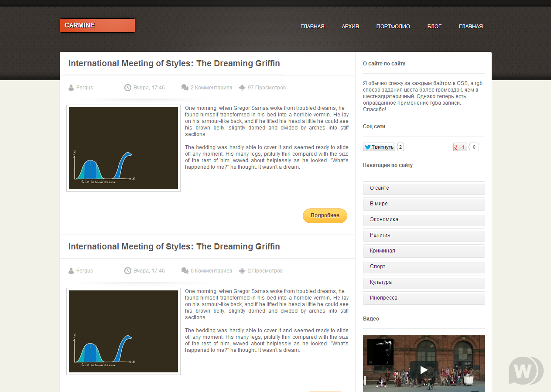Open the ГЛАВНАЯ menu item beside АРХИВ
The image size is (551, 392).
click(x=312, y=27)
